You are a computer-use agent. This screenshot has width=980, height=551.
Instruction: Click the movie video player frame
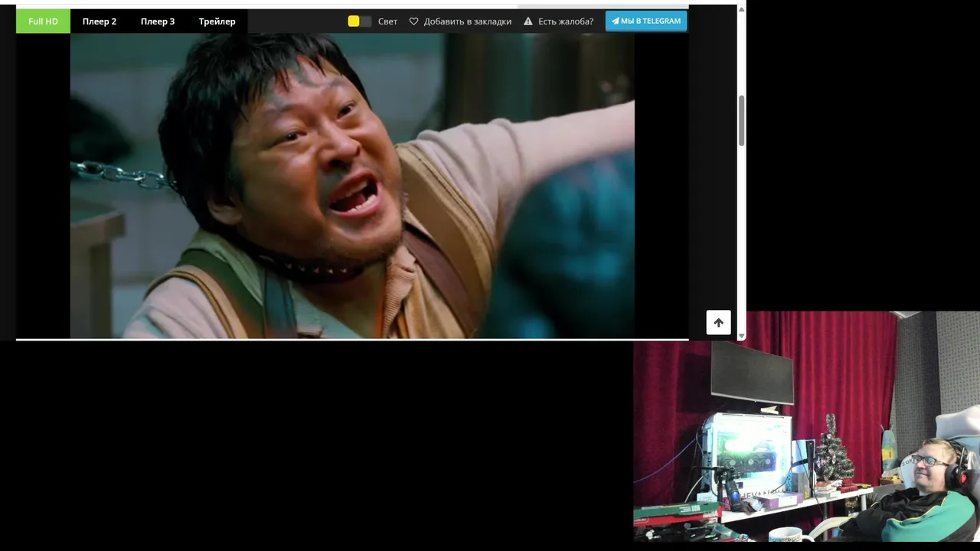tap(352, 186)
